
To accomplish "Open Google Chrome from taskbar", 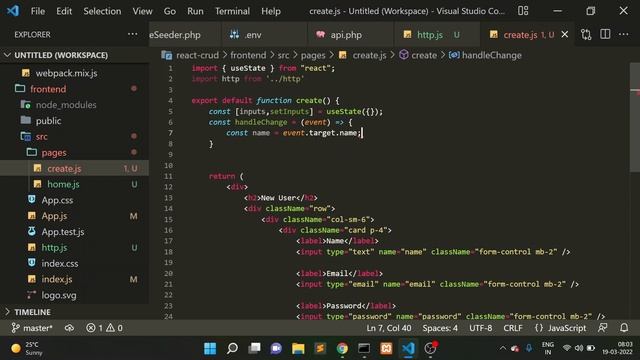I will point(342,348).
